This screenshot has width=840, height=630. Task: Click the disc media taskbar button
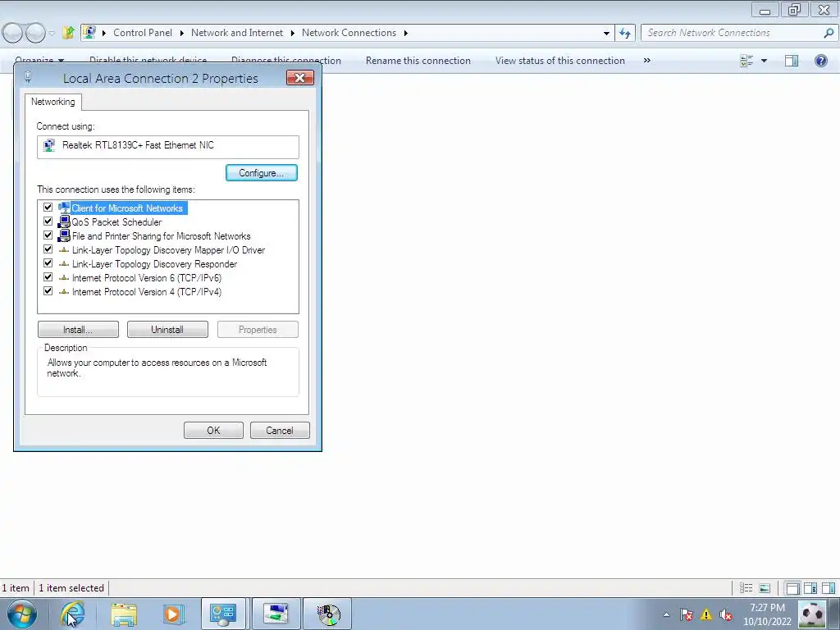point(327,614)
